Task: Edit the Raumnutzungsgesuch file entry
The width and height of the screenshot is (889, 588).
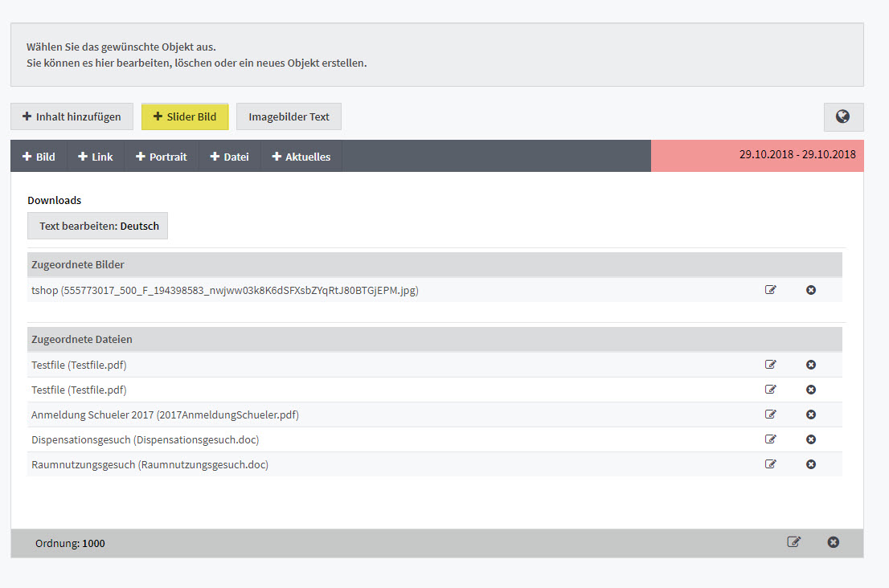Action: [771, 464]
